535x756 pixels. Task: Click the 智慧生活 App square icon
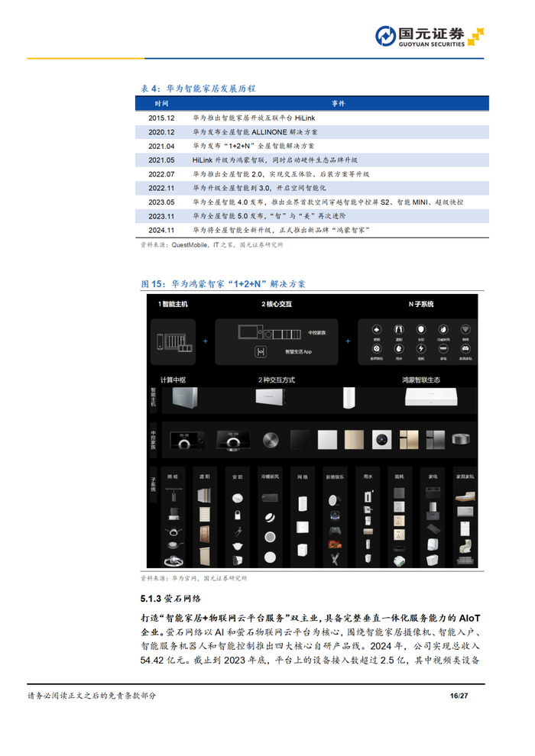[x=261, y=352]
